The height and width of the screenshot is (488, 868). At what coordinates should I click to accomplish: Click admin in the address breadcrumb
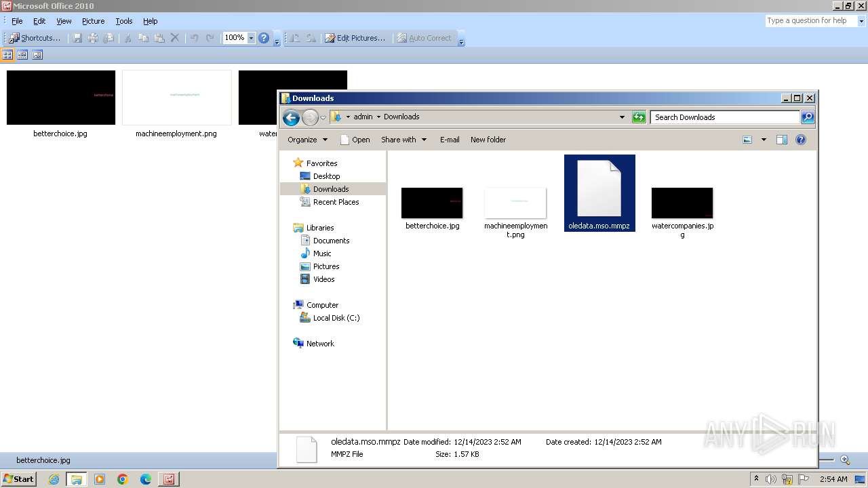363,117
